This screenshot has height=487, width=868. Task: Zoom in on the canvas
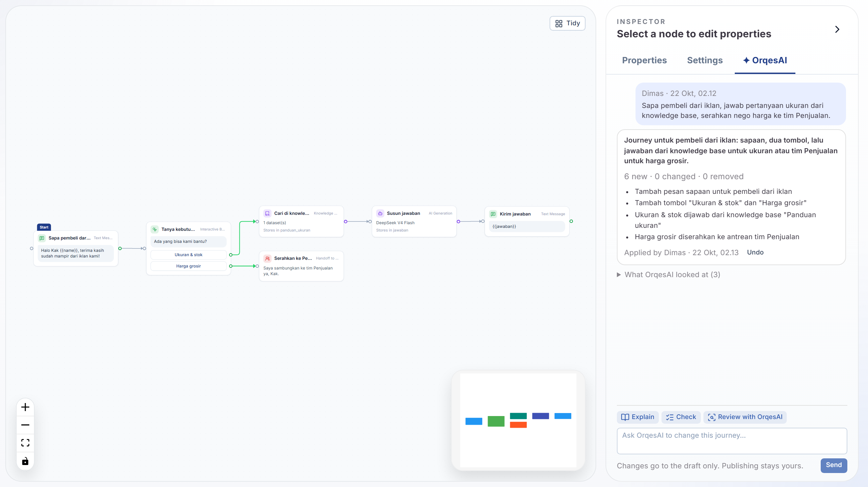click(25, 407)
